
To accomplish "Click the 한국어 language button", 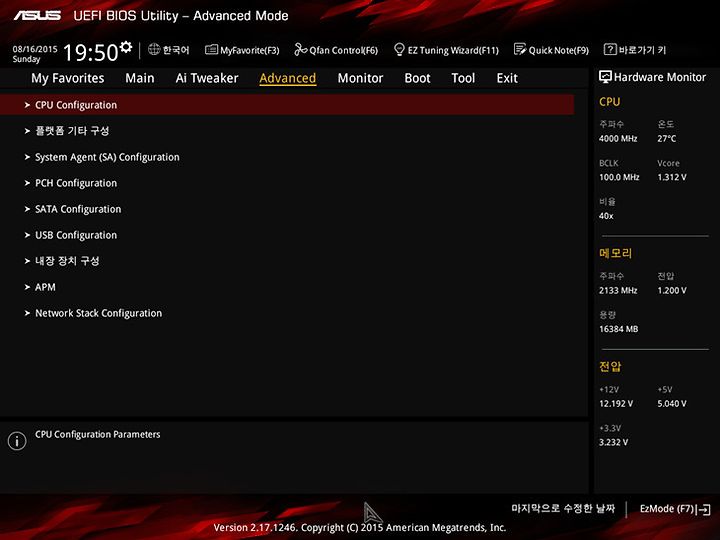I will click(169, 50).
